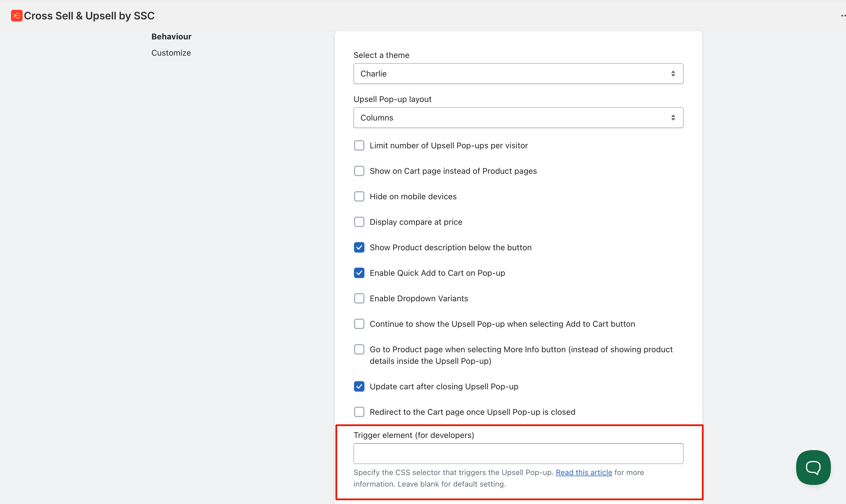Enable Redirect to the Cart page option
Viewport: 846px width, 504px height.
[x=359, y=412]
